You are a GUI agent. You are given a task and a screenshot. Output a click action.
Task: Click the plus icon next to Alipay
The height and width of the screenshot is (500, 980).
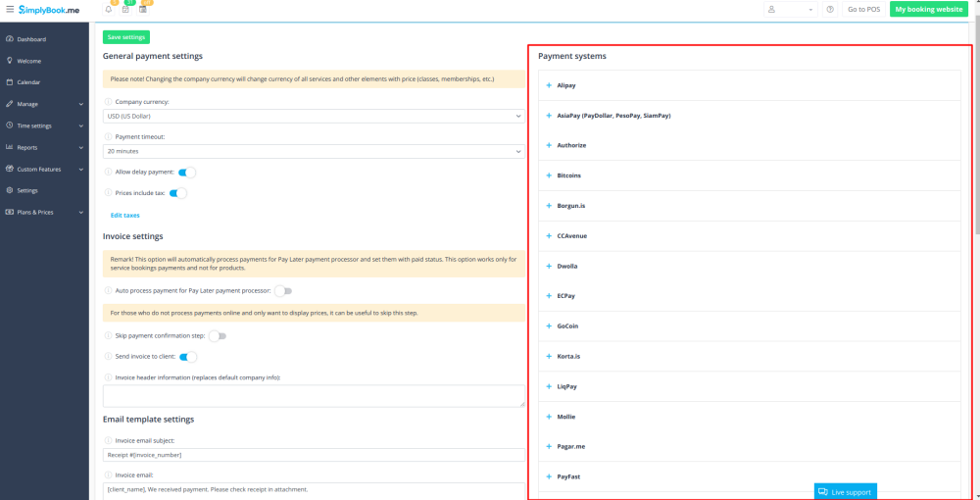tap(549, 85)
